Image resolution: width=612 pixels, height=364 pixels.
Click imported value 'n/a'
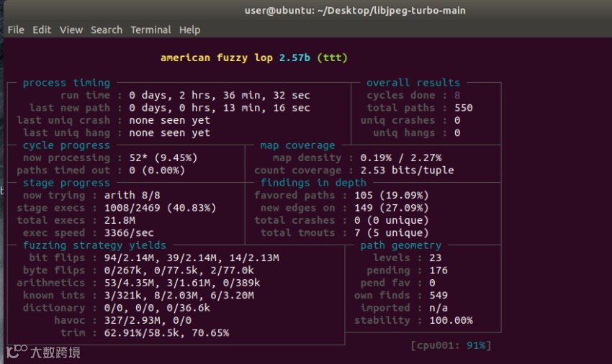coord(438,307)
